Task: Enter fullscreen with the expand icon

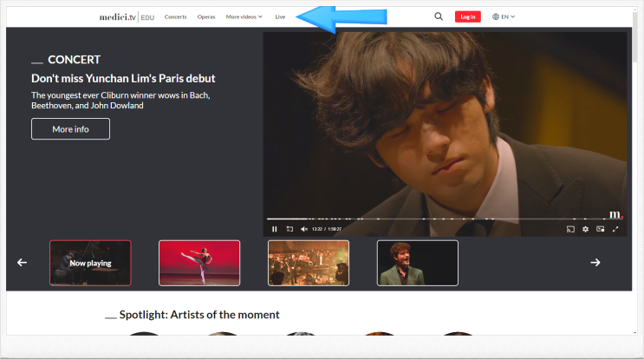Action: 615,229
